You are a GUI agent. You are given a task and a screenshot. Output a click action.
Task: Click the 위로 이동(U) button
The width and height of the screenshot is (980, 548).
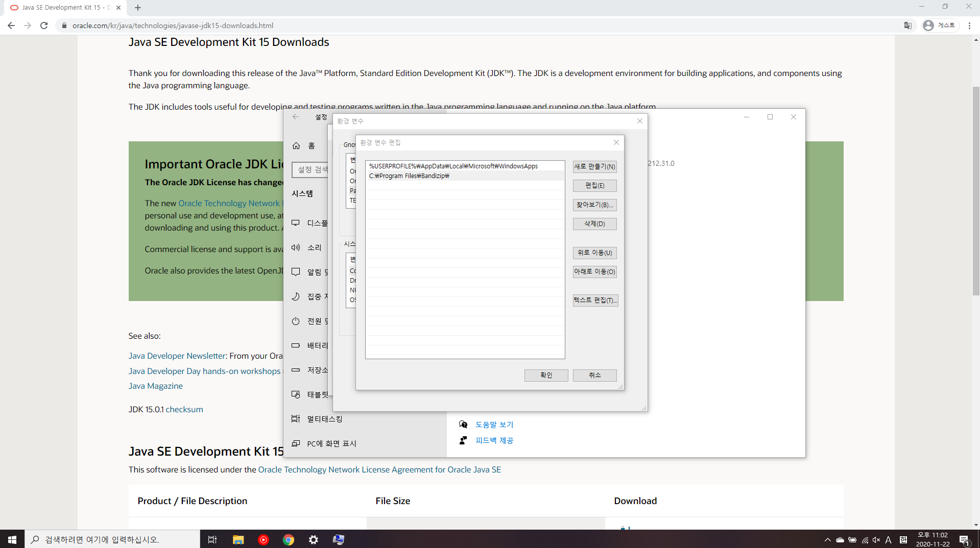(594, 253)
